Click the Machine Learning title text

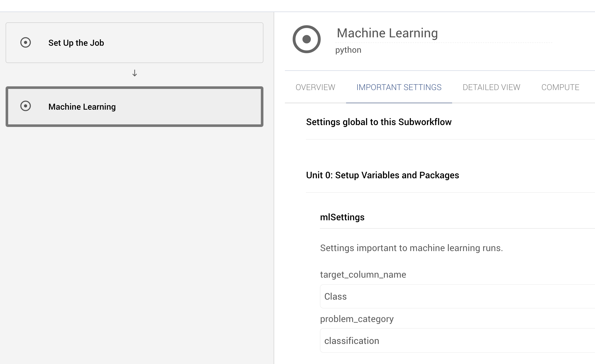coord(387,33)
